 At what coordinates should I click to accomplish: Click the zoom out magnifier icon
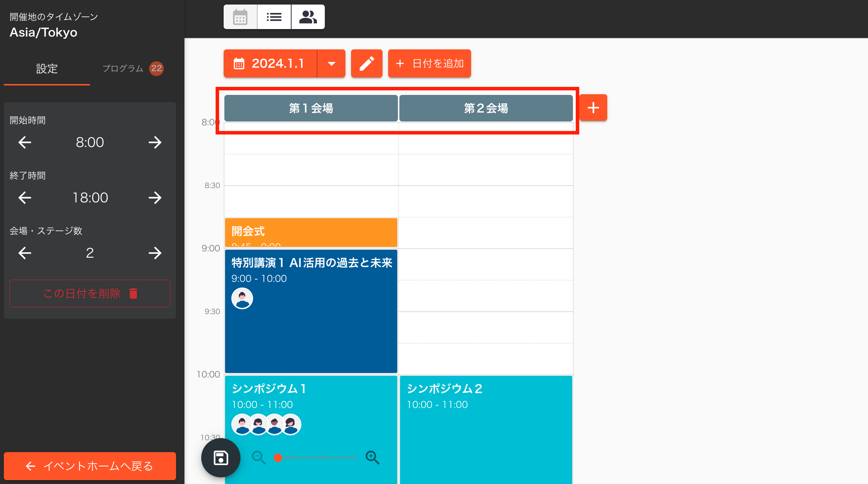259,457
